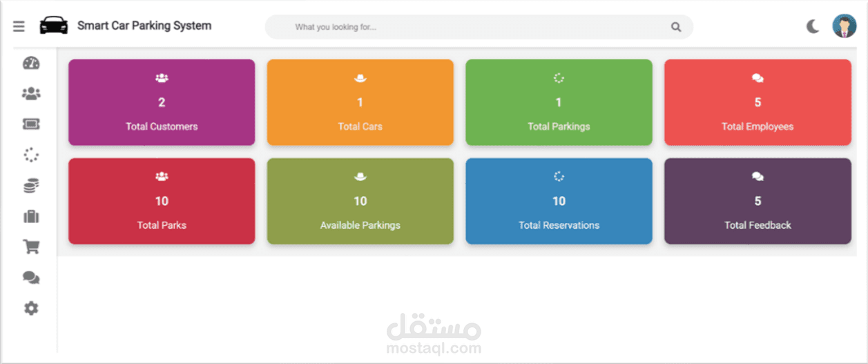Click the number 10 on Total Reservations
Viewport: 868px width, 364px height.
point(559,201)
